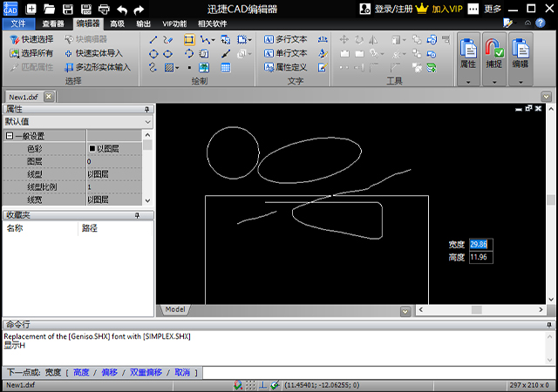Click the 宽度 value input field
The width and height of the screenshot is (558, 392).
tap(480, 245)
